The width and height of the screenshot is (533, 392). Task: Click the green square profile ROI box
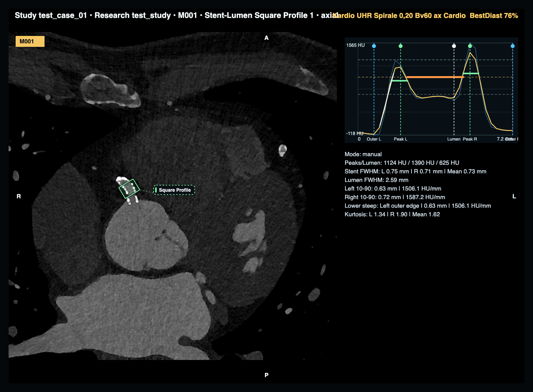129,189
